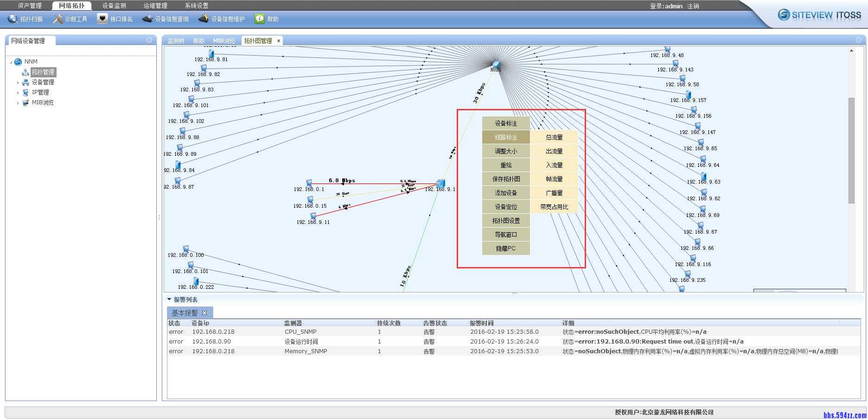Select the HUB1 device node icon

tap(496, 64)
